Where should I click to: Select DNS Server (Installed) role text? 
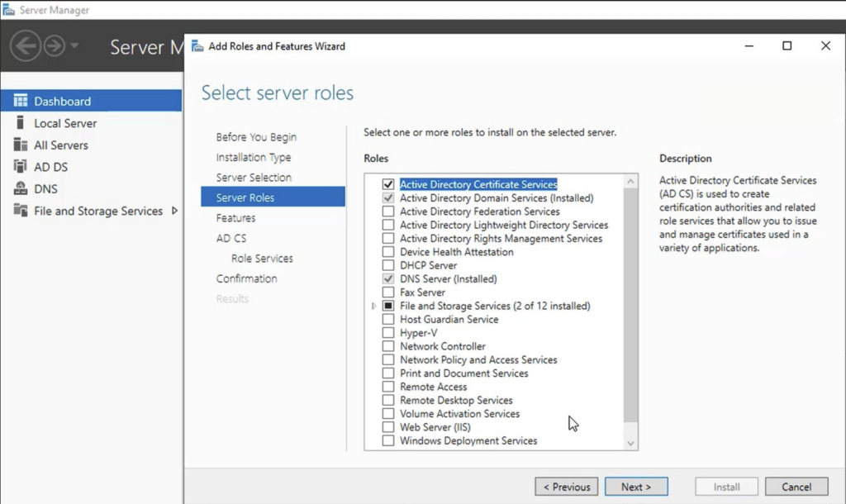pos(449,279)
